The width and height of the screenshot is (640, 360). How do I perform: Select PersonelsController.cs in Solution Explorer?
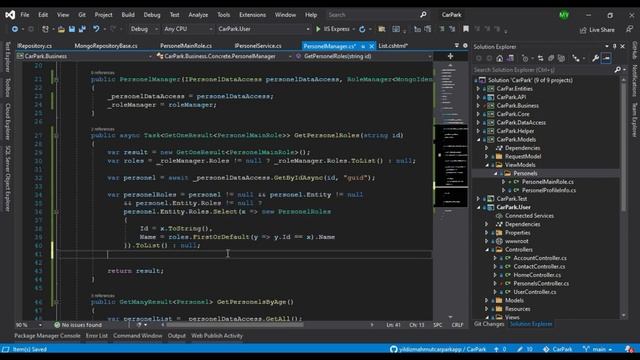point(541,284)
